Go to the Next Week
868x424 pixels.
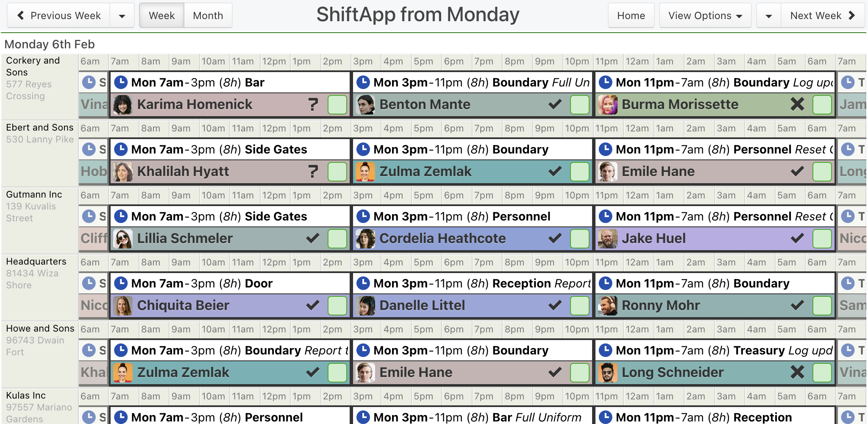(822, 16)
